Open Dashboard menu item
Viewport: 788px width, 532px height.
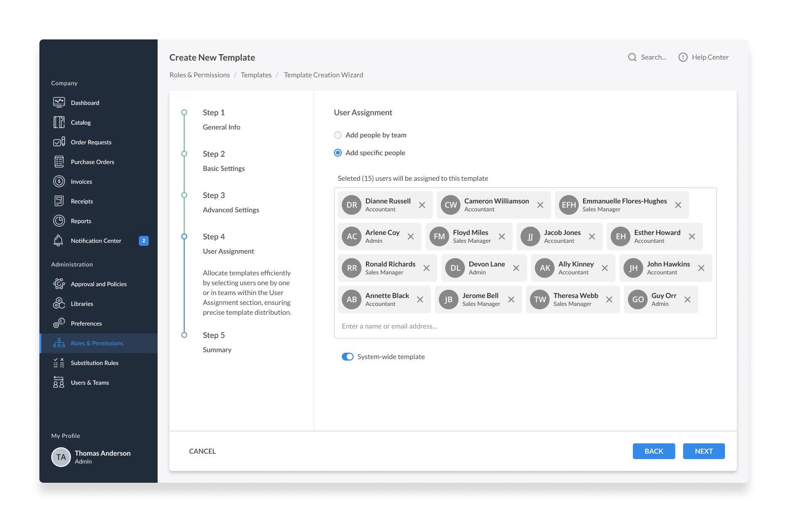[98, 102]
